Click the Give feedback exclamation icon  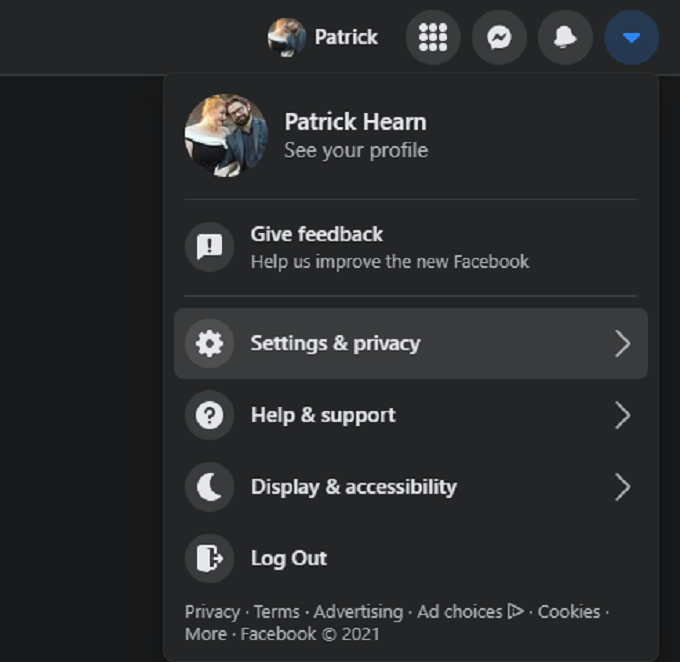[x=209, y=247]
